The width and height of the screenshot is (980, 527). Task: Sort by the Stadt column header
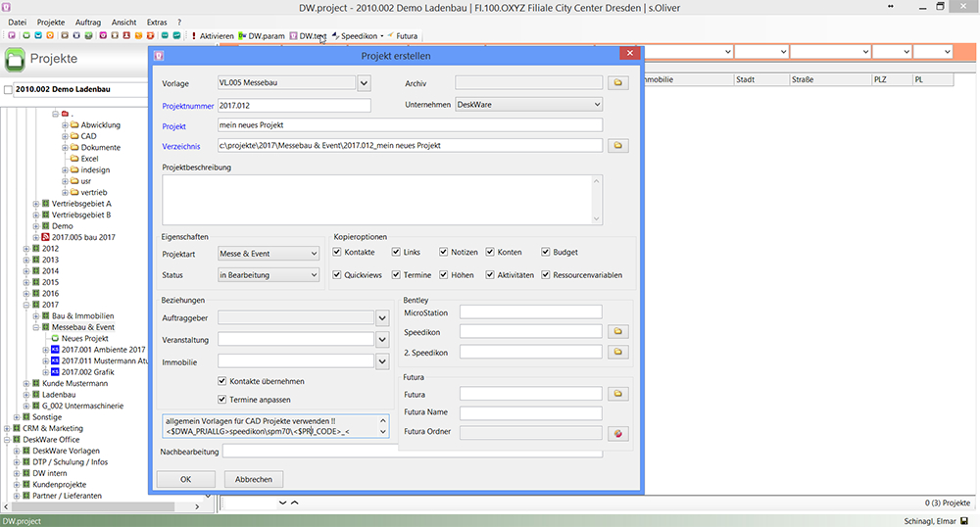point(760,80)
